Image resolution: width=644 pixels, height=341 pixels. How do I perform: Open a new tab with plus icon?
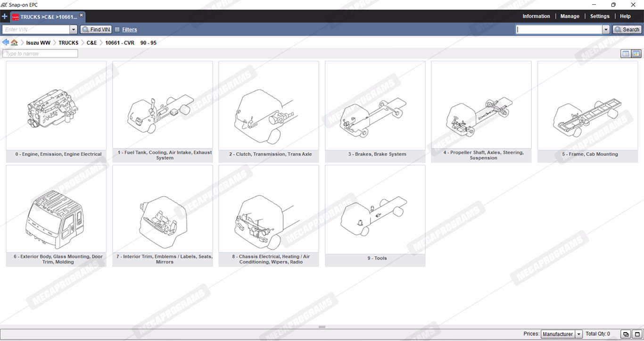(x=5, y=17)
